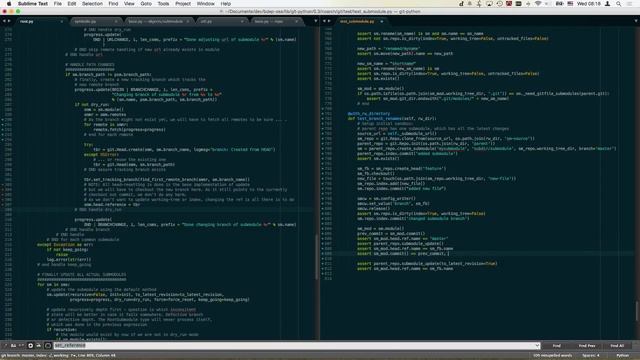
Task: Click the Python syntax selector in status bar
Action: point(622,356)
